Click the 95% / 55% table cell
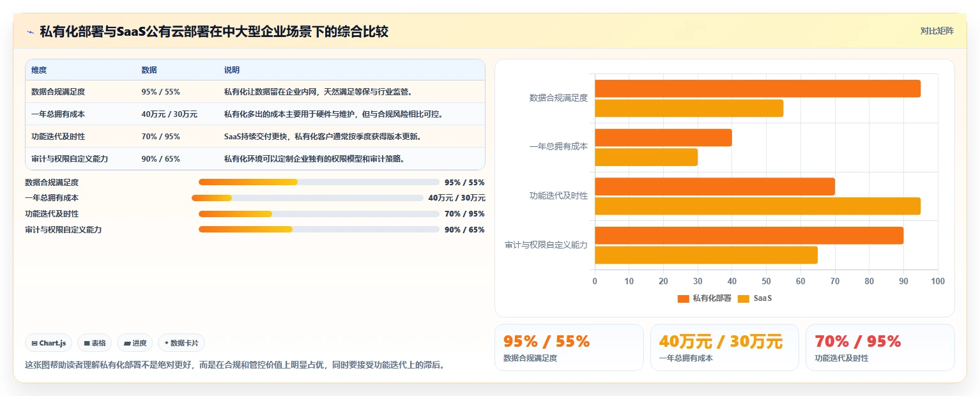The height and width of the screenshot is (396, 980). tap(160, 92)
